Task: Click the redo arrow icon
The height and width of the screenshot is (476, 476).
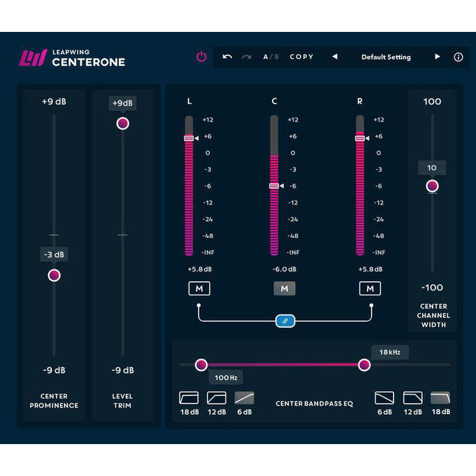Action: pos(247,57)
